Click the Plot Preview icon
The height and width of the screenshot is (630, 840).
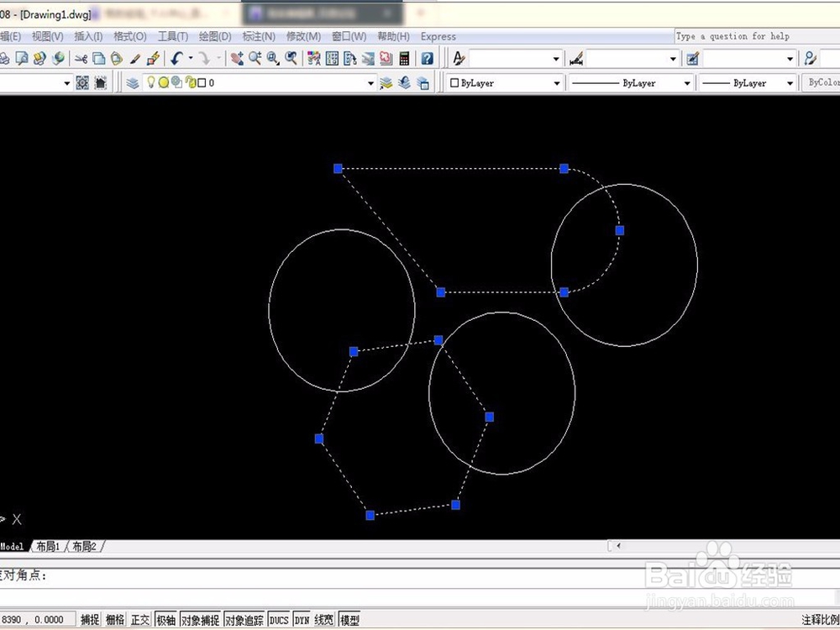(x=22, y=58)
